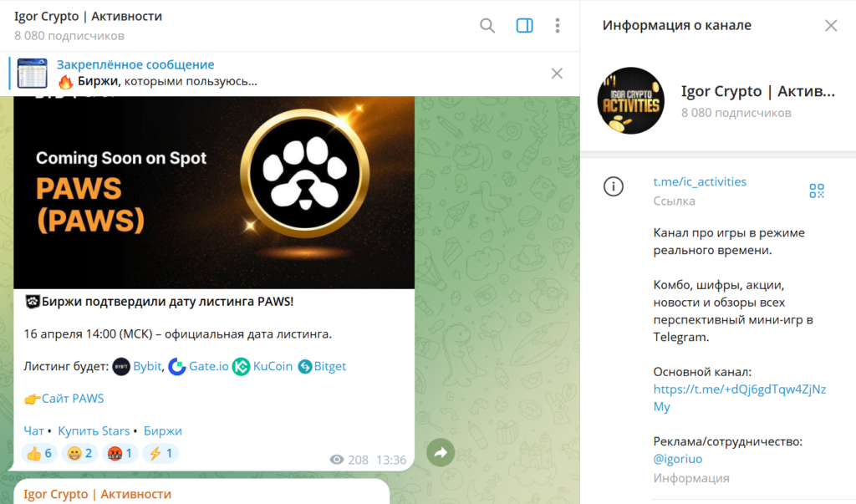Open the Купить Stars link
The height and width of the screenshot is (504, 856).
(x=94, y=430)
